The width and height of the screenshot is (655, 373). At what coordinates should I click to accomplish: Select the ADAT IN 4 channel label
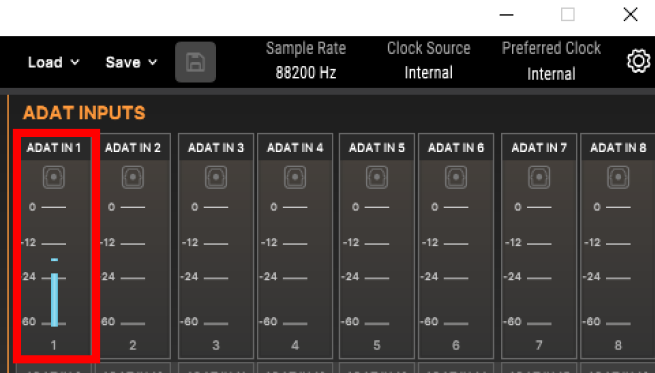tap(295, 147)
